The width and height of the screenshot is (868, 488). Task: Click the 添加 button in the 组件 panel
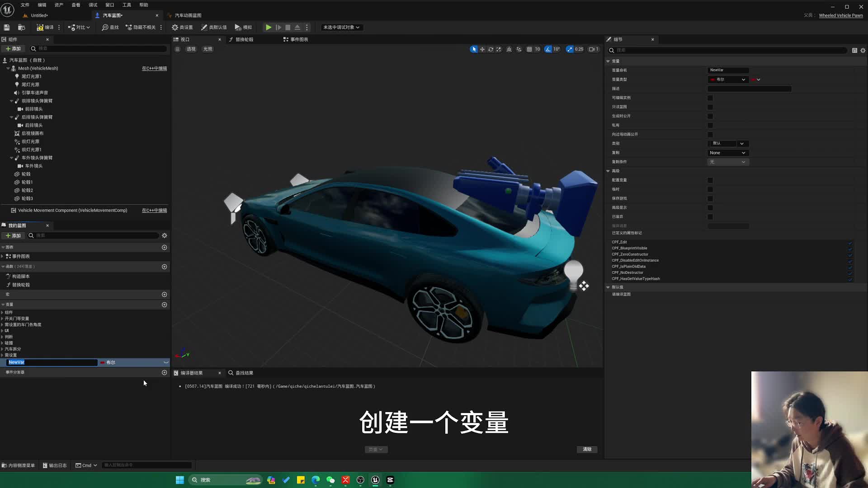click(13, 49)
